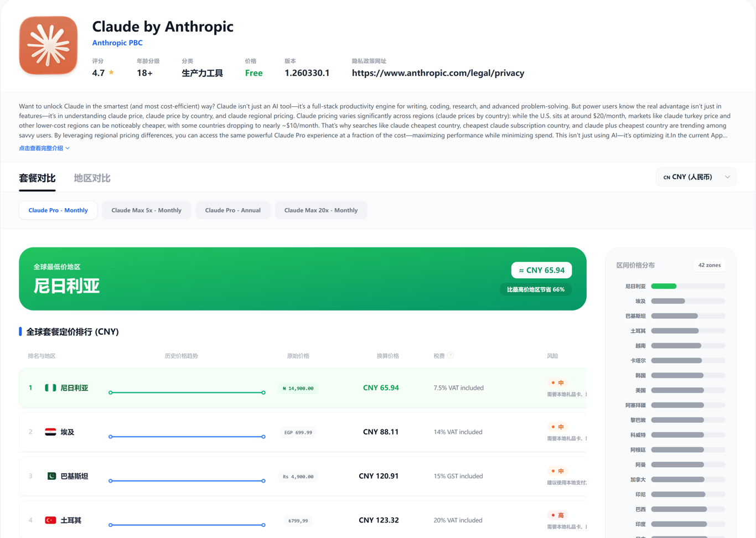Select the Claude Max 5x - Monthly plan
Image resolution: width=756 pixels, height=538 pixels.
tap(146, 210)
